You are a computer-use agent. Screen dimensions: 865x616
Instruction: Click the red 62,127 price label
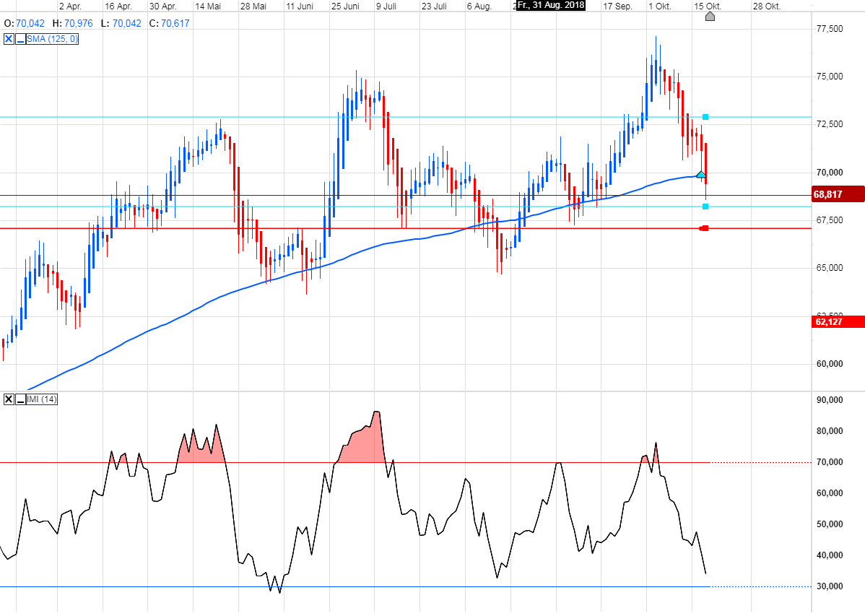(x=837, y=321)
